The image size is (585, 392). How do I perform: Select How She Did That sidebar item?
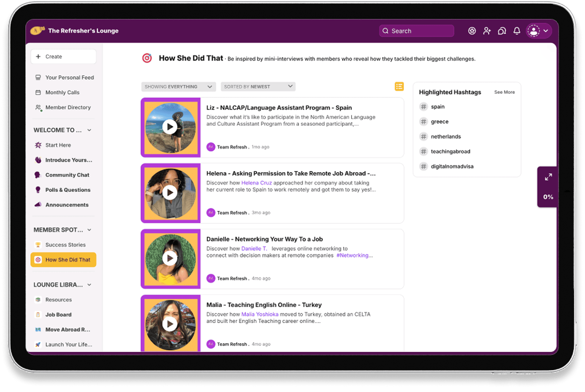coord(63,260)
